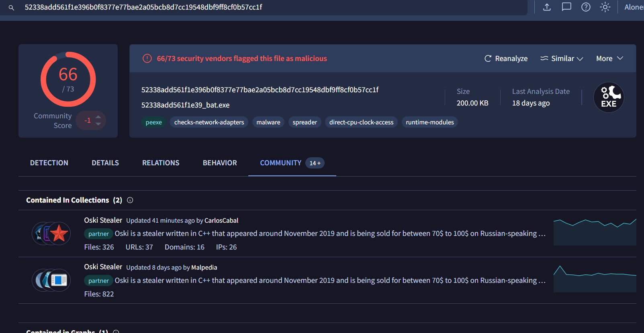
Task: Click the peexe tag
Action: [x=154, y=122]
